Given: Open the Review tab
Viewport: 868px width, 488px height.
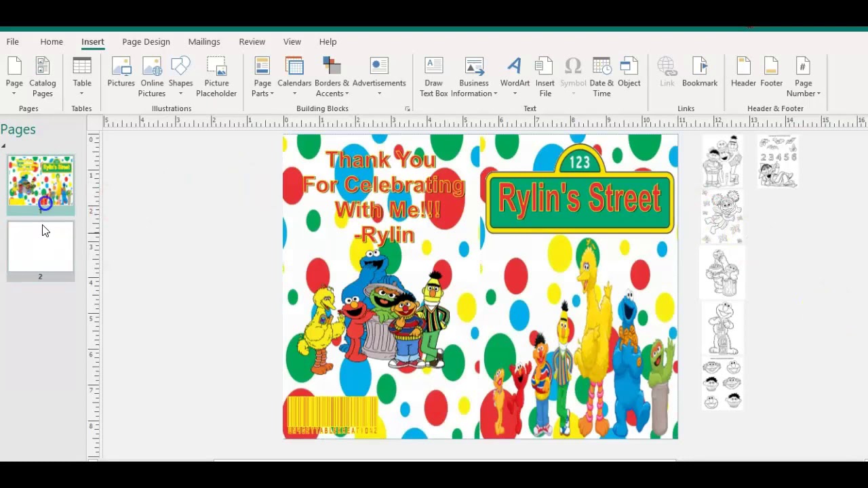Looking at the screenshot, I should (252, 41).
